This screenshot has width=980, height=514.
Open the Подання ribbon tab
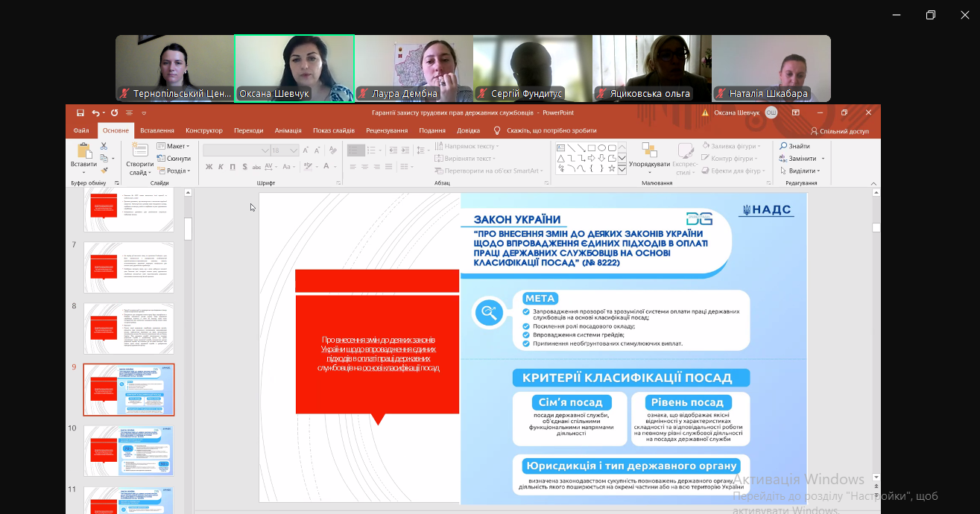pos(432,130)
